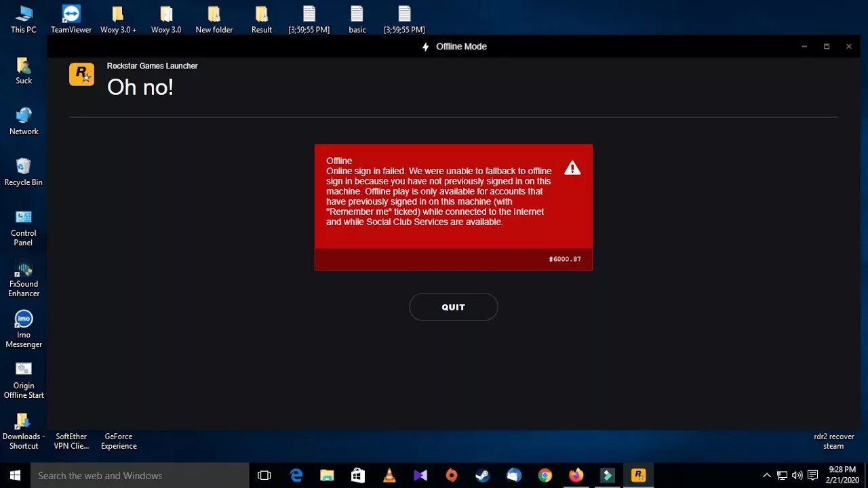This screenshot has width=868, height=488.
Task: Open the Windows Start menu
Action: point(15,475)
